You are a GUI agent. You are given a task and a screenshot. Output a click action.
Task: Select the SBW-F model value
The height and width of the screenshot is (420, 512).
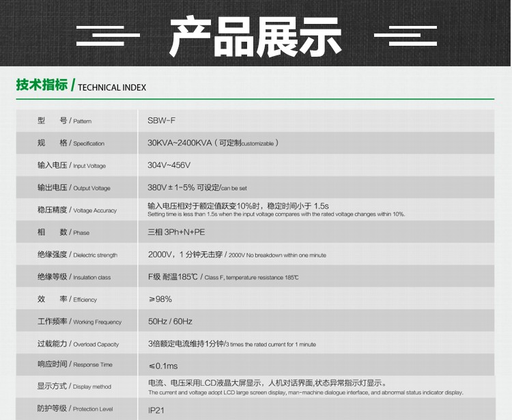161,121
